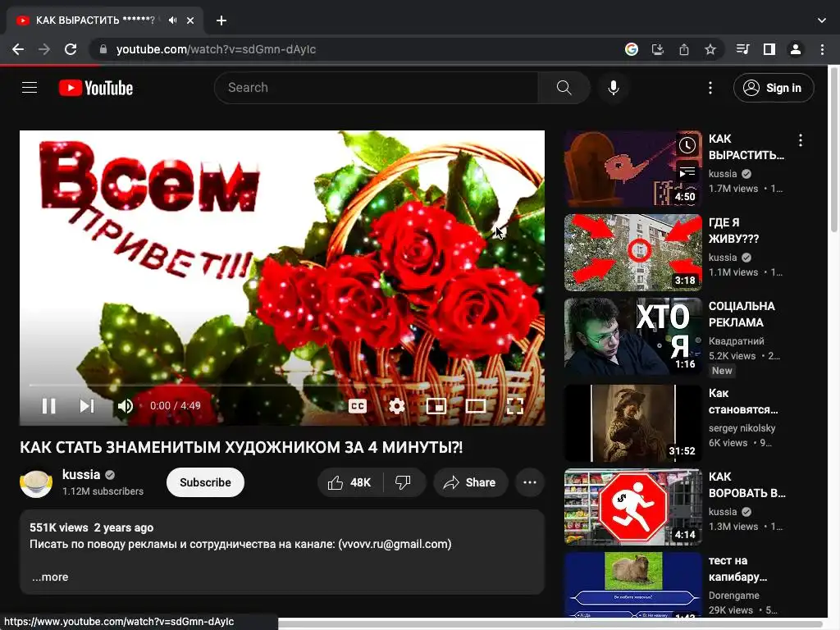Open more actions menu beside Share
The image size is (840, 630).
coord(530,482)
